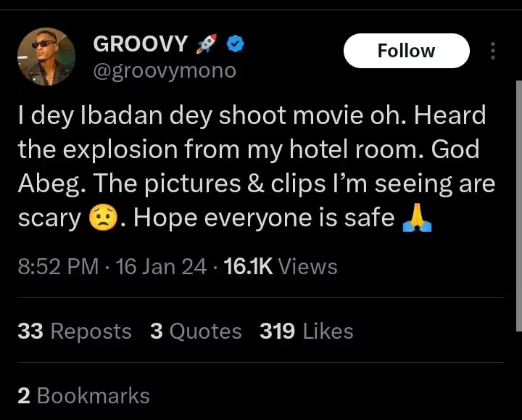View the list of 33 Reposts

point(74,332)
